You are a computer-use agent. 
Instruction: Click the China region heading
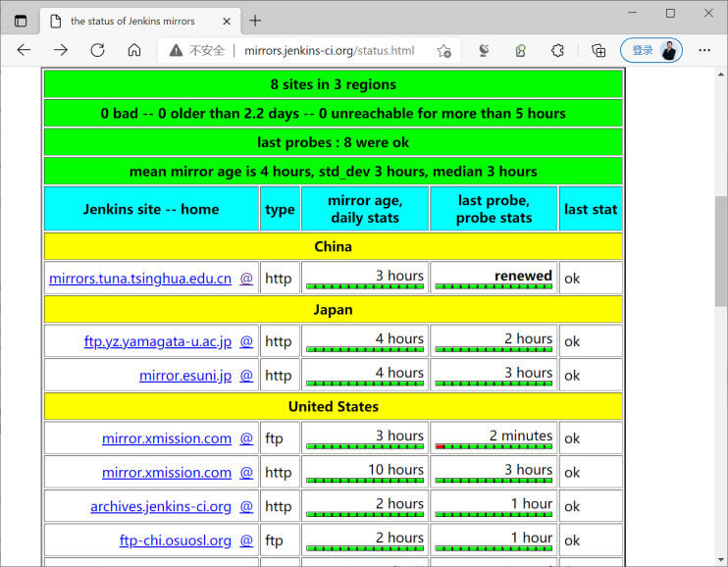334,246
